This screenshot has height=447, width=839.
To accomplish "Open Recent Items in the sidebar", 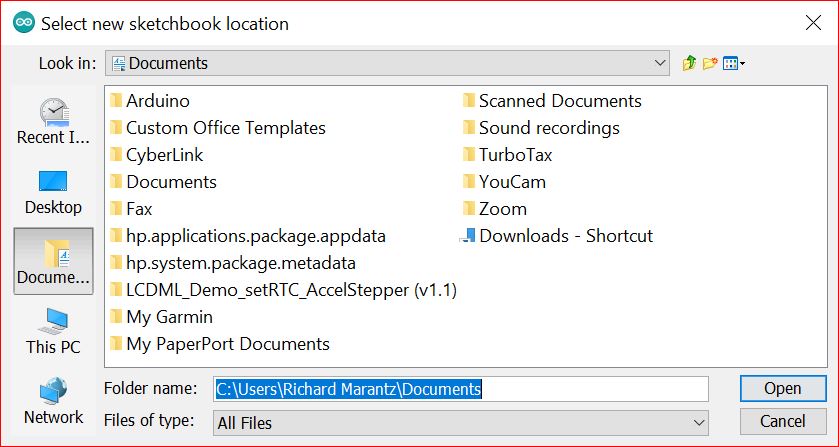I will [x=54, y=122].
